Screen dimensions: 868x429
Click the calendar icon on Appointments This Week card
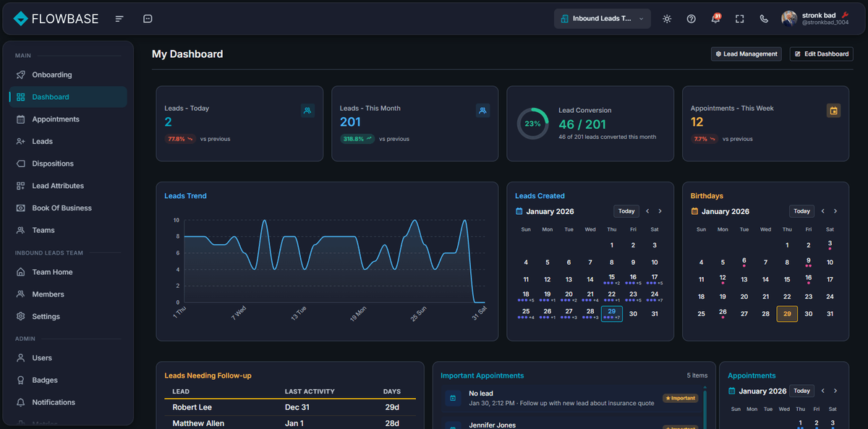pos(834,110)
